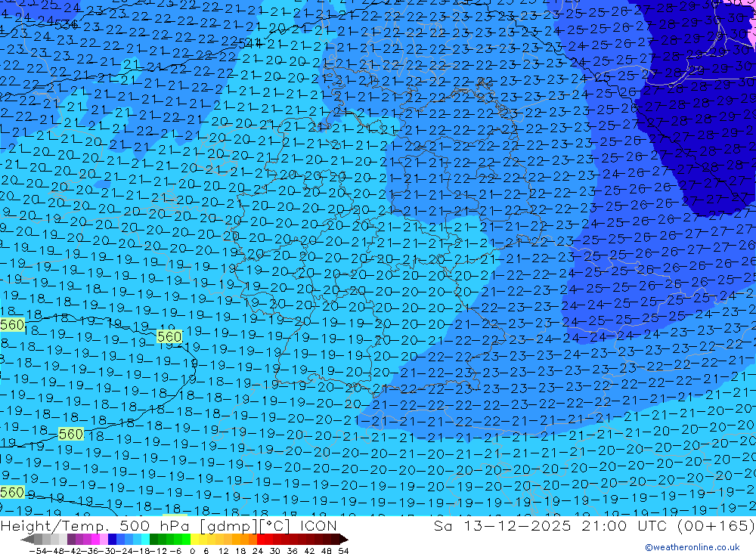Click the '536' height contour label
Viewport: 756px width, 554px height.
(x=66, y=25)
